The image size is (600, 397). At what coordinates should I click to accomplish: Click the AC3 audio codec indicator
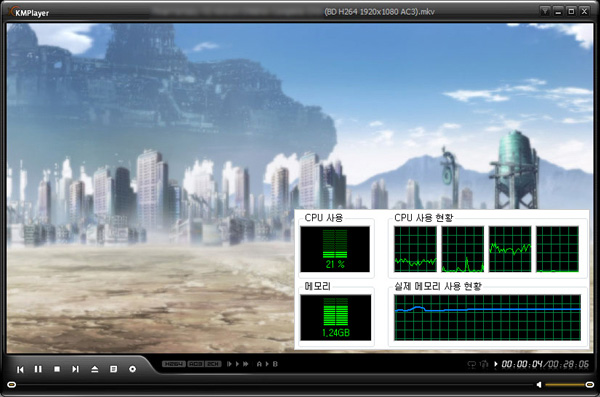tap(196, 364)
